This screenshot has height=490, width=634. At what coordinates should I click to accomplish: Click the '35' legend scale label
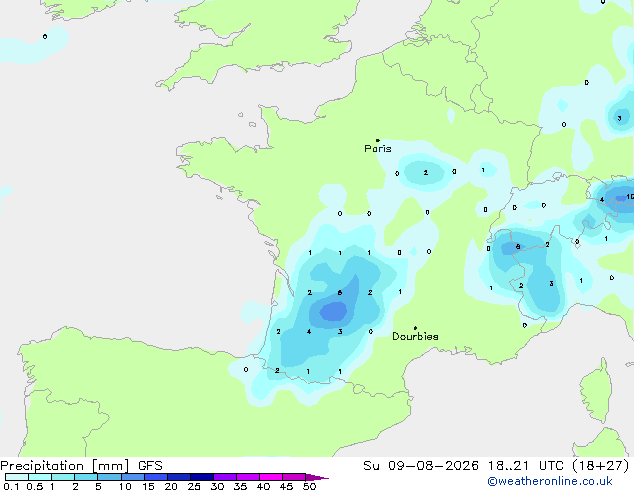click(x=240, y=486)
